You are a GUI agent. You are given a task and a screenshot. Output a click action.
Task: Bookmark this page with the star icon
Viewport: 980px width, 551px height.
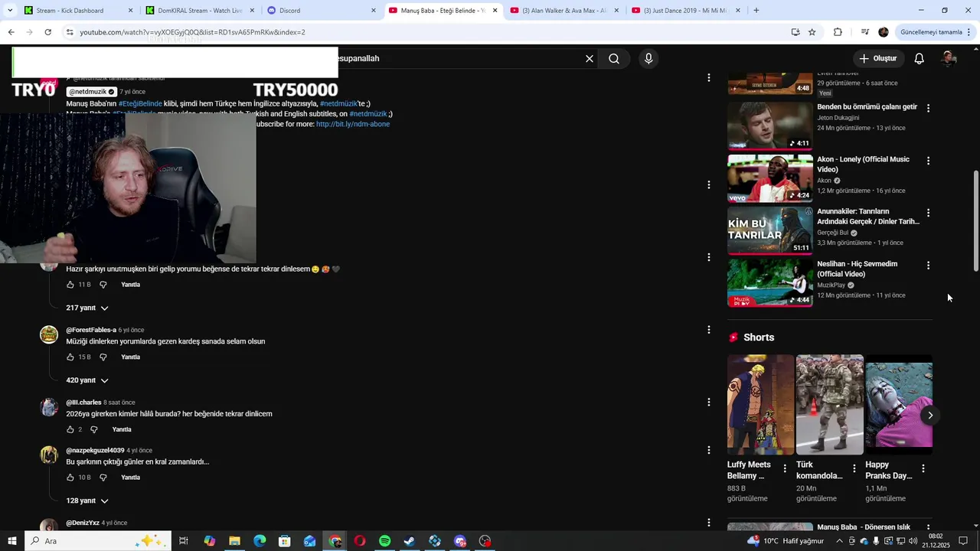812,32
